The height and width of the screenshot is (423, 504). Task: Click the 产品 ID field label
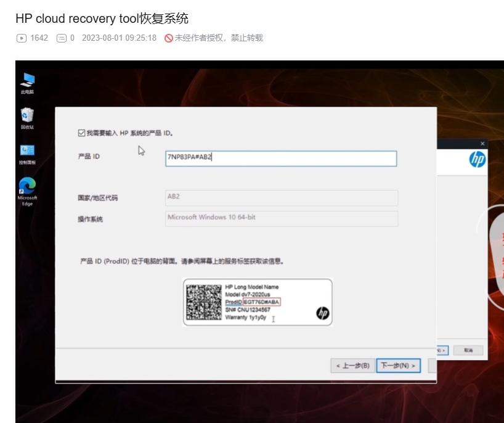point(89,157)
